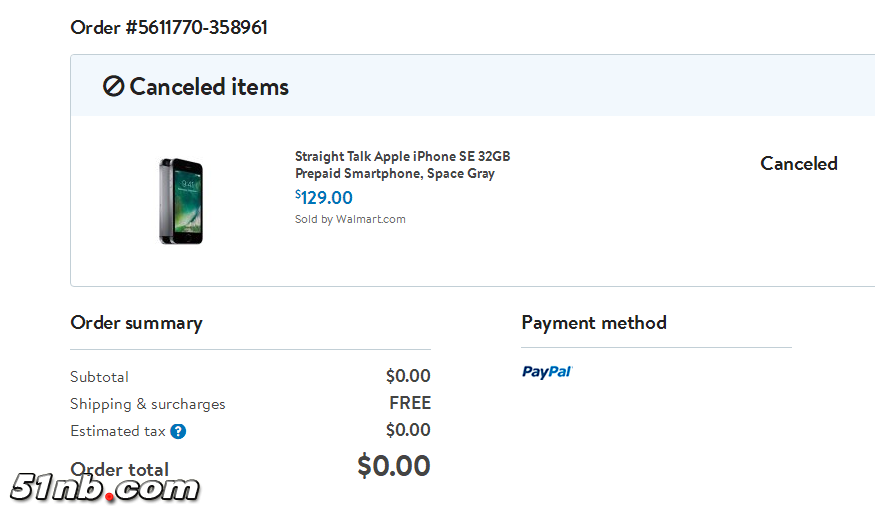Open the iPhone SE product thumbnail
This screenshot has height=511, width=875.
pos(180,200)
